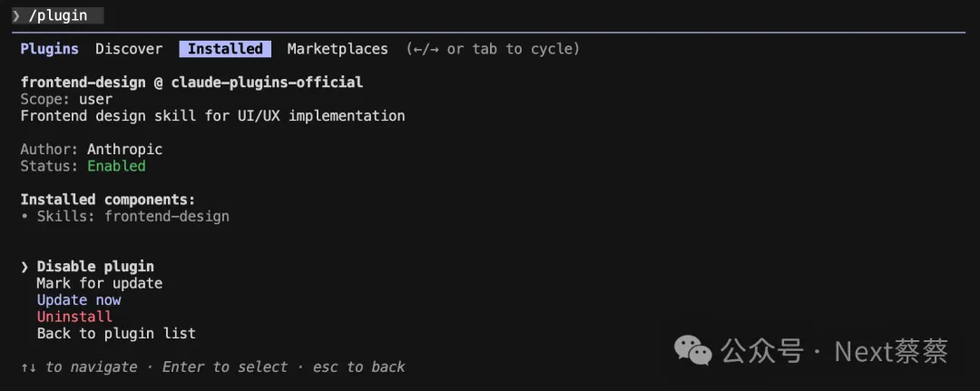This screenshot has width=980, height=391.
Task: Click the Plugins header label
Action: [50, 49]
